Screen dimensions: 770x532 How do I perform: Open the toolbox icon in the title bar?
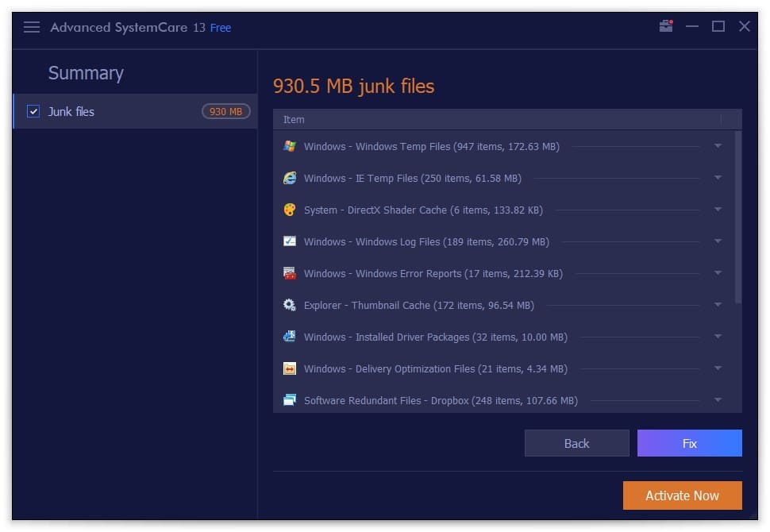[x=666, y=26]
